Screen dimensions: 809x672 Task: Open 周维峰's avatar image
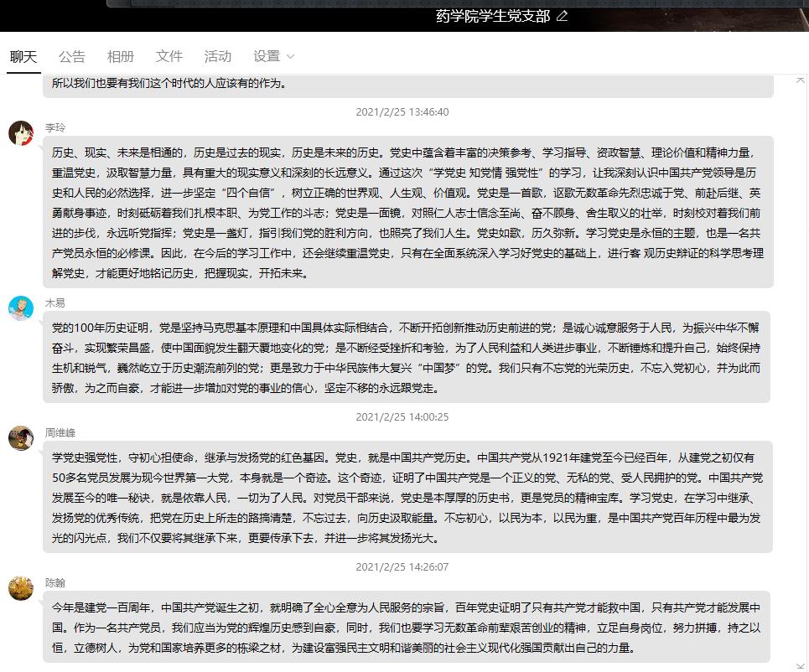[x=21, y=438]
